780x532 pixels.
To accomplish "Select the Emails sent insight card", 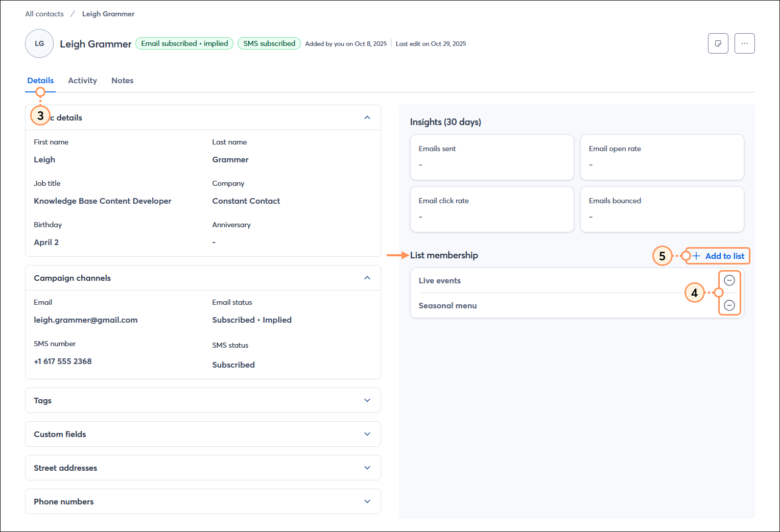I will tap(491, 157).
